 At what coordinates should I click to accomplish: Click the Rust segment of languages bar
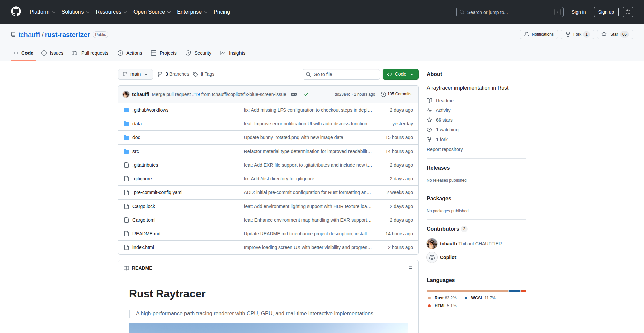point(467,291)
